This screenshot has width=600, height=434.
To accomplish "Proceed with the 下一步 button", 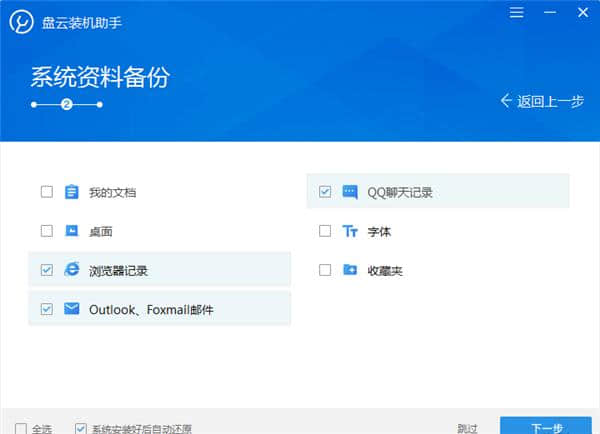I will tap(546, 426).
